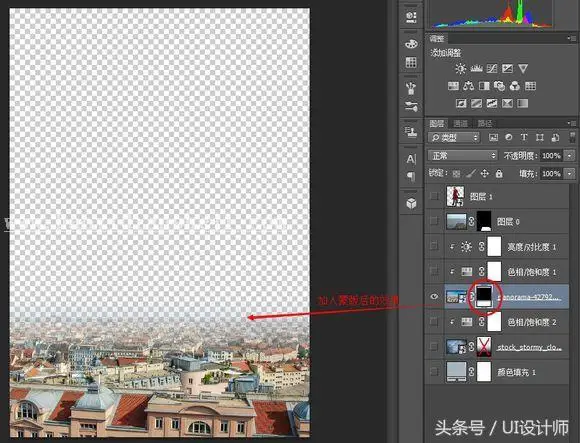This screenshot has height=443, width=580.
Task: Open the Character panel A icon
Action: (x=411, y=159)
